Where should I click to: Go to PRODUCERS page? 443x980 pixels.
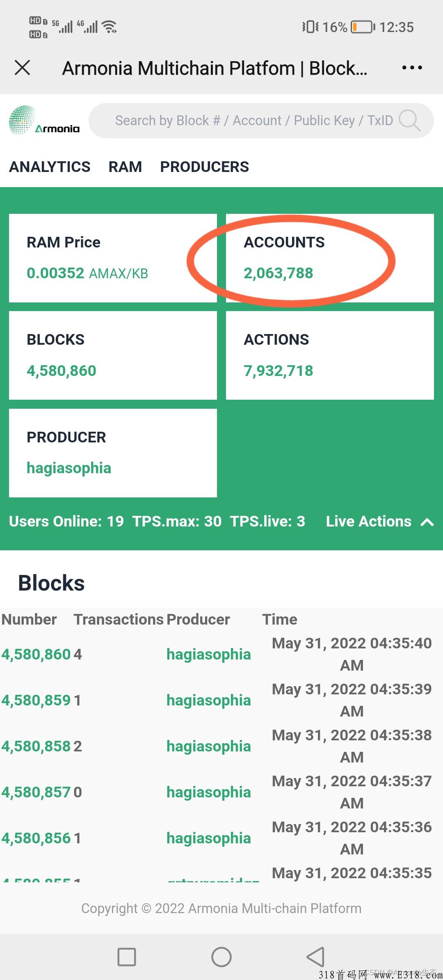tap(204, 167)
